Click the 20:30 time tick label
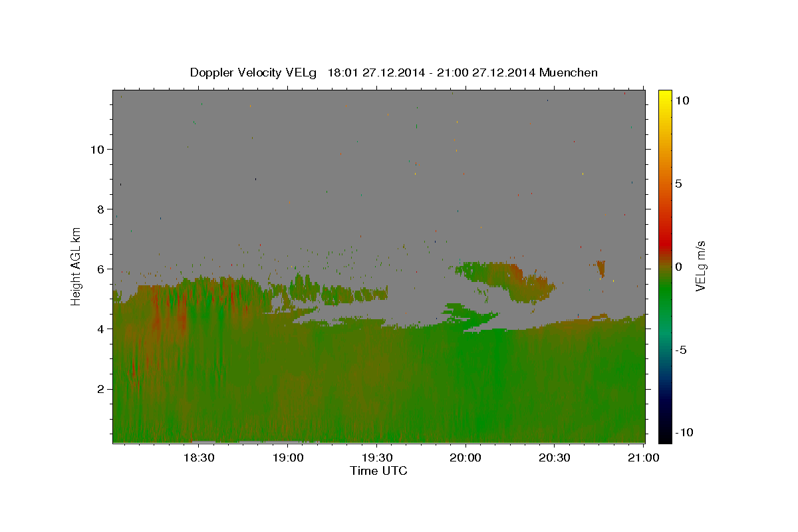The width and height of the screenshot is (798, 532). (555, 458)
